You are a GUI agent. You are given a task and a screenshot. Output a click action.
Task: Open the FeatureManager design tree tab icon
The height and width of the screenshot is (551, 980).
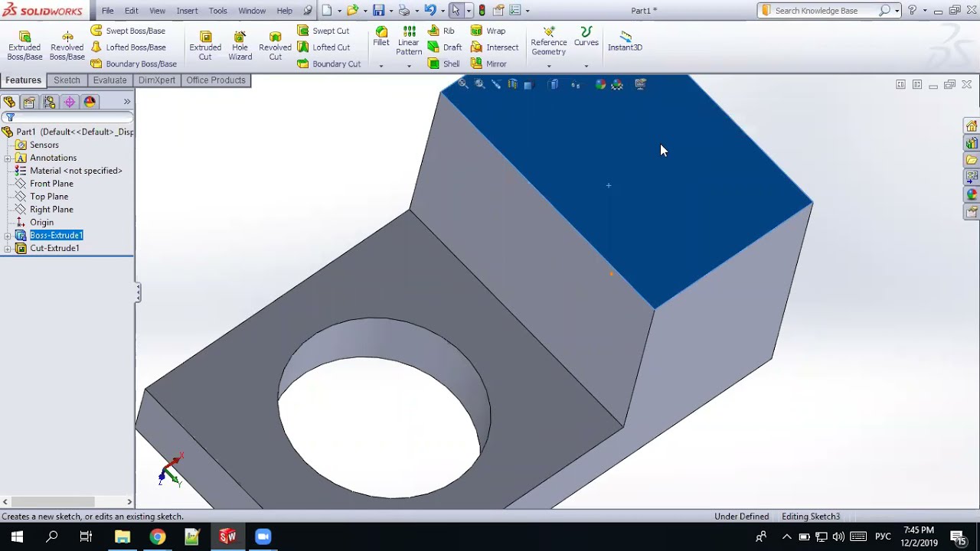[9, 102]
